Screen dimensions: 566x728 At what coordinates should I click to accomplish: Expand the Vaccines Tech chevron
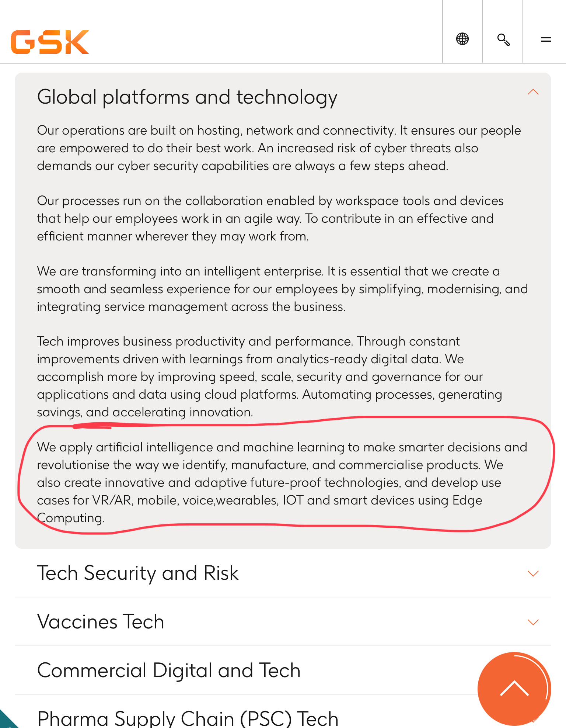533,622
